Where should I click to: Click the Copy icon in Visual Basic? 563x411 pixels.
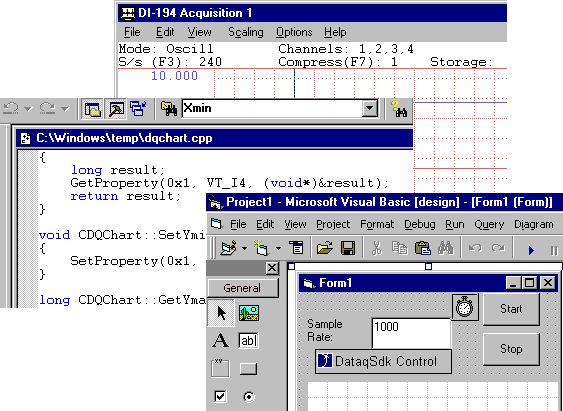tap(399, 248)
